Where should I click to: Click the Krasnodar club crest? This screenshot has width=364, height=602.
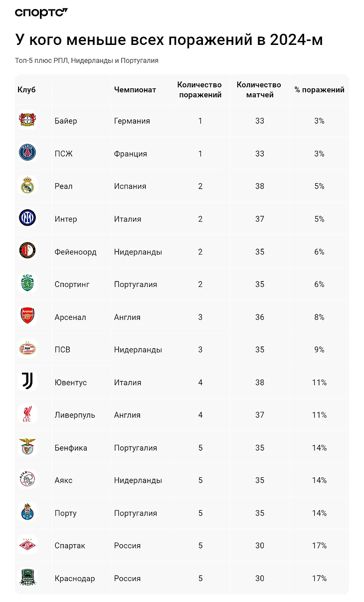pyautogui.click(x=27, y=578)
